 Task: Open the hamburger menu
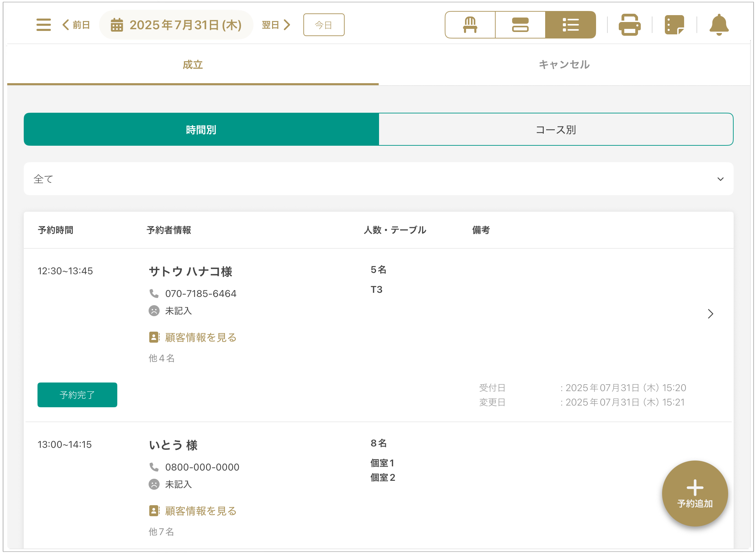point(43,25)
